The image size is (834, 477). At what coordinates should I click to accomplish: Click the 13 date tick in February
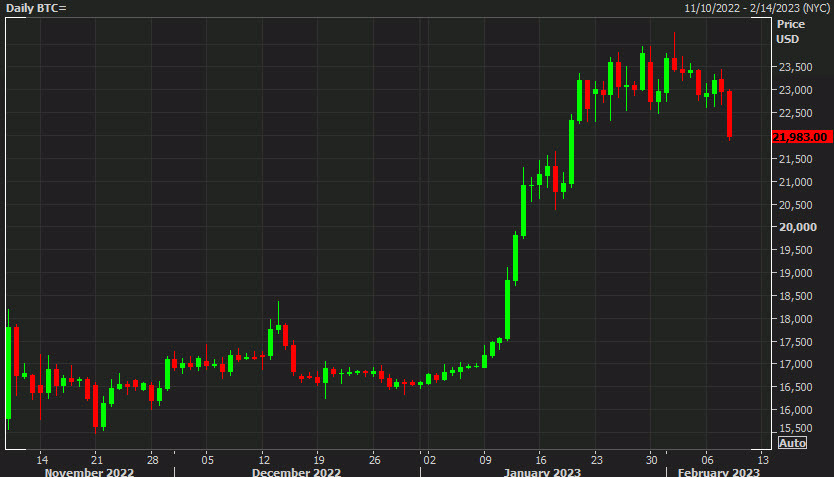tap(763, 460)
